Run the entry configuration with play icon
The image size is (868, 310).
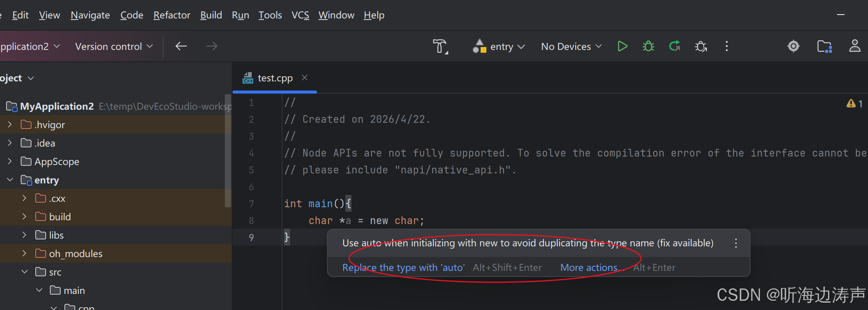[x=622, y=46]
